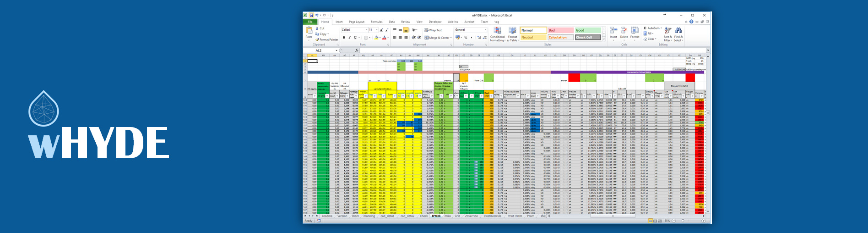Click the Redo arrow icon
868x233 pixels.
coord(325,15)
